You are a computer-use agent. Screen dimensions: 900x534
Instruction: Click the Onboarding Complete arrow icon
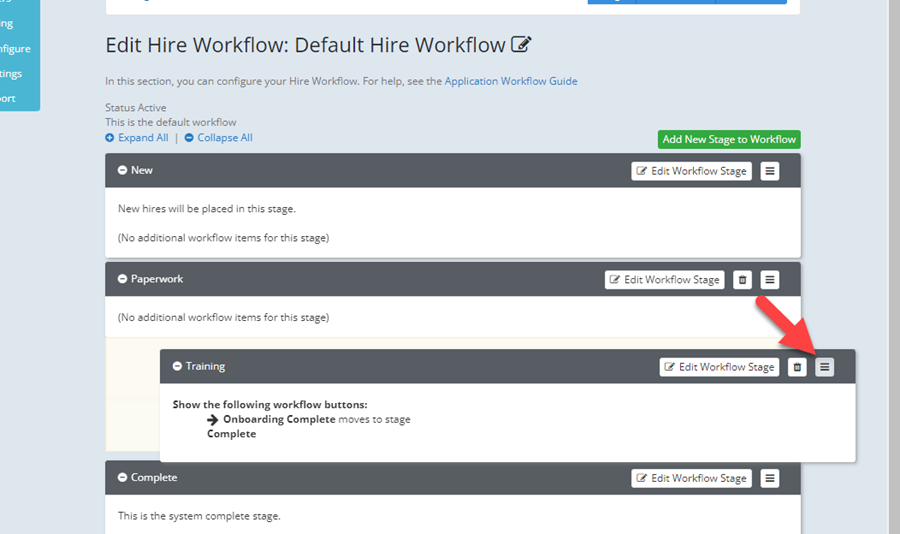click(x=213, y=420)
